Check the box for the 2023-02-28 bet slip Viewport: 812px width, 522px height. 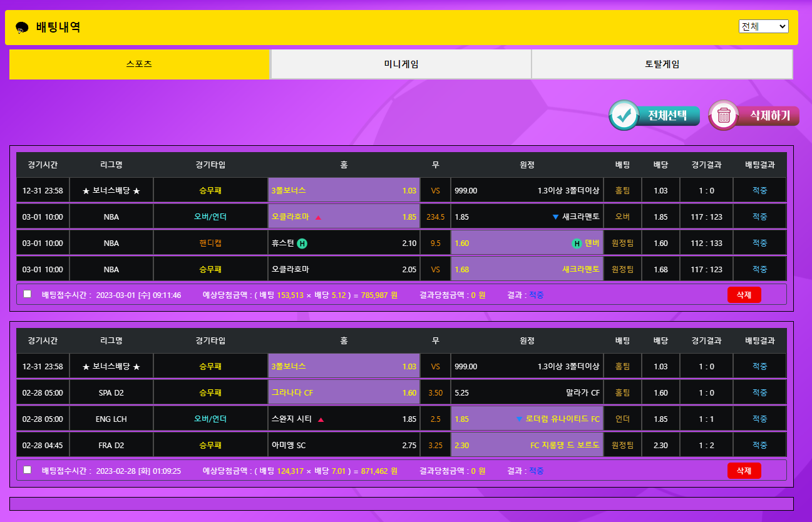pyautogui.click(x=27, y=469)
